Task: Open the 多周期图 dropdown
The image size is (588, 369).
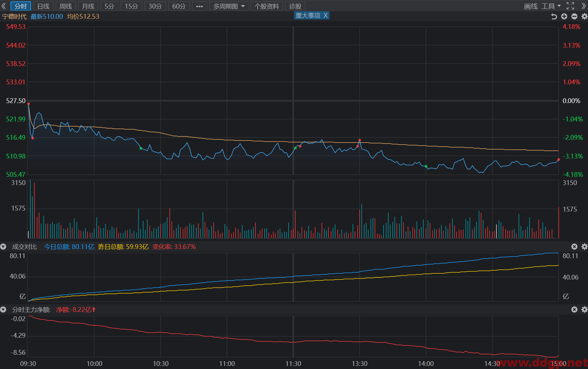Action: (x=229, y=6)
